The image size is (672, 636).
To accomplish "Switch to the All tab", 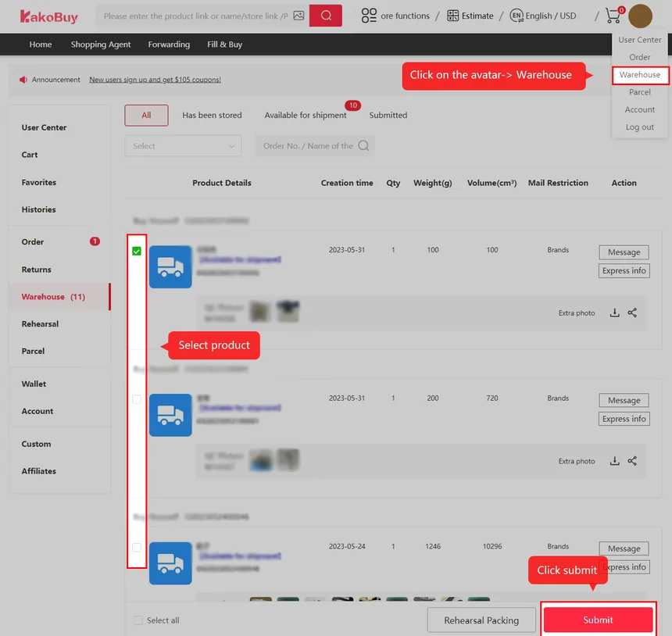I will point(146,116).
